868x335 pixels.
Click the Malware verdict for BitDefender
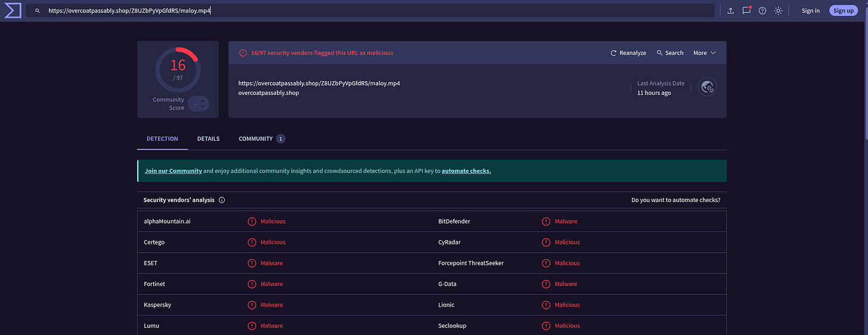[566, 221]
